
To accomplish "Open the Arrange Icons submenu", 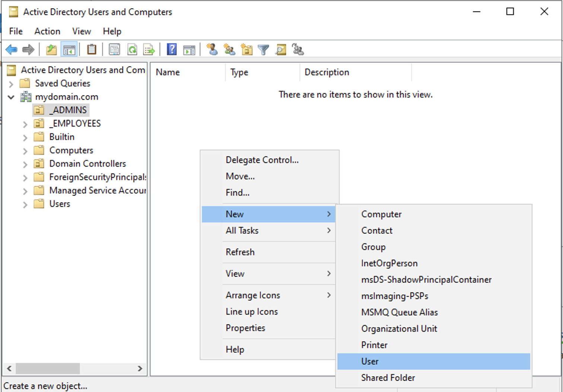I will click(269, 295).
